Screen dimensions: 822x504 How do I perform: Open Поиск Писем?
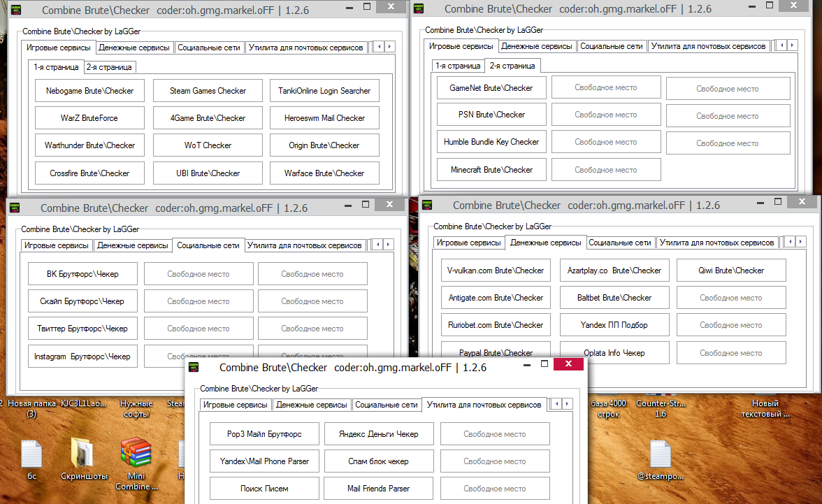click(264, 489)
